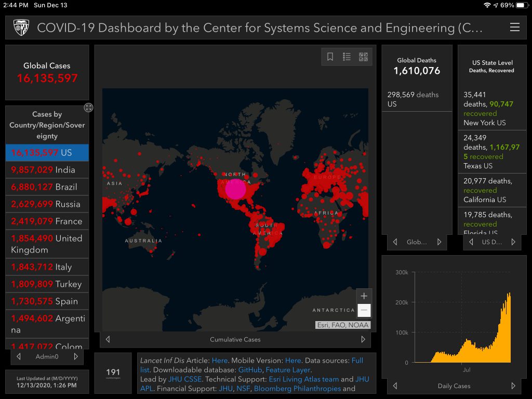
Task: Switch to next chart after Daily Cases
Action: point(513,386)
